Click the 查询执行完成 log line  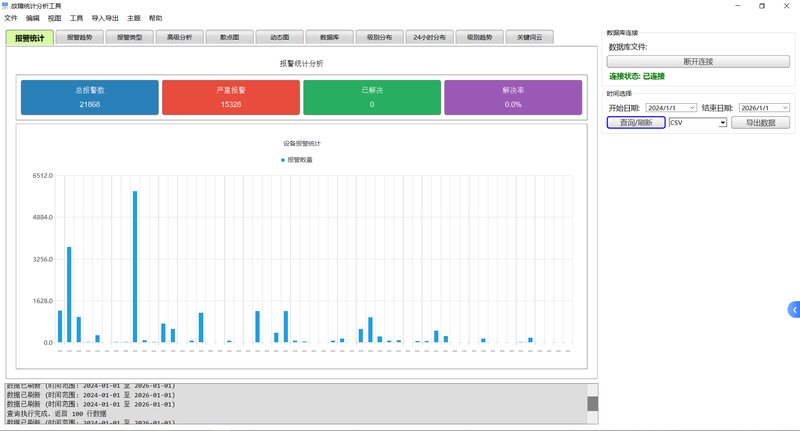tap(57, 414)
